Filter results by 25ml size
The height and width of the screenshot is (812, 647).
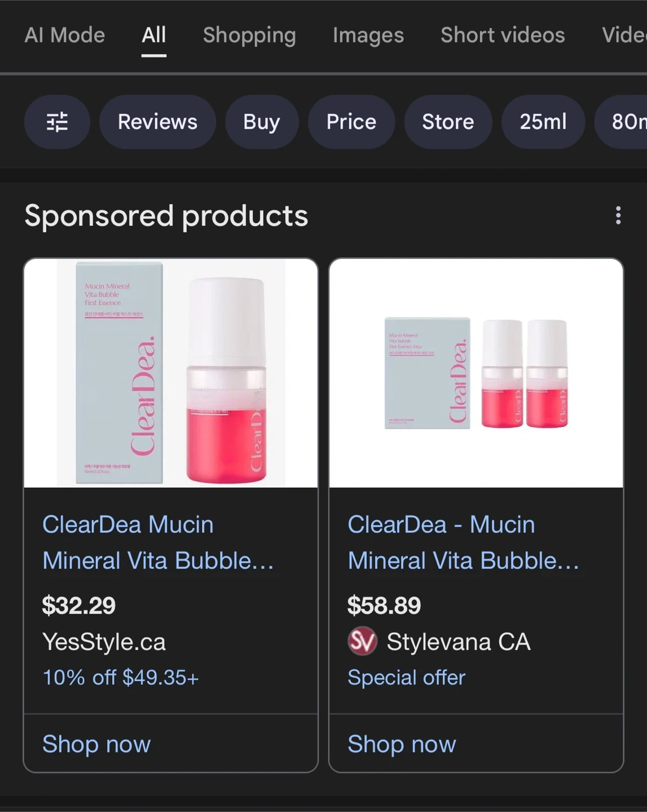543,122
